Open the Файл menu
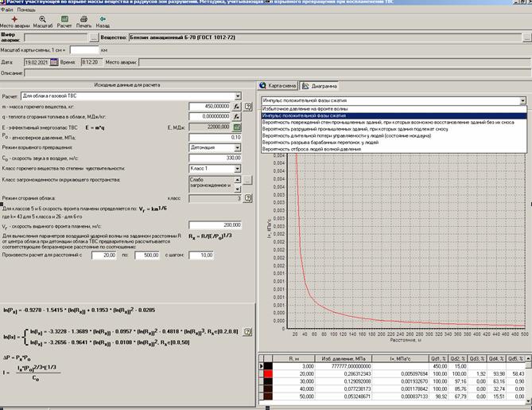532x410 pixels. coord(7,10)
